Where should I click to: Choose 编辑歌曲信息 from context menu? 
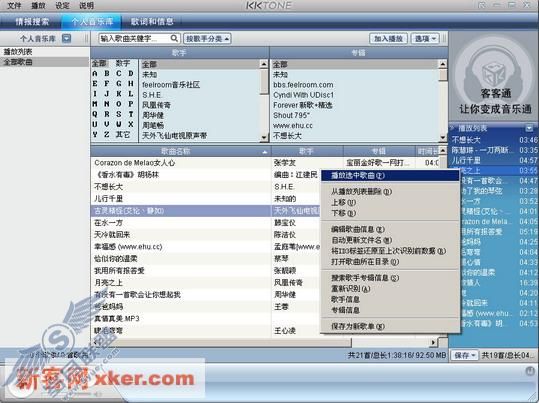(x=390, y=229)
